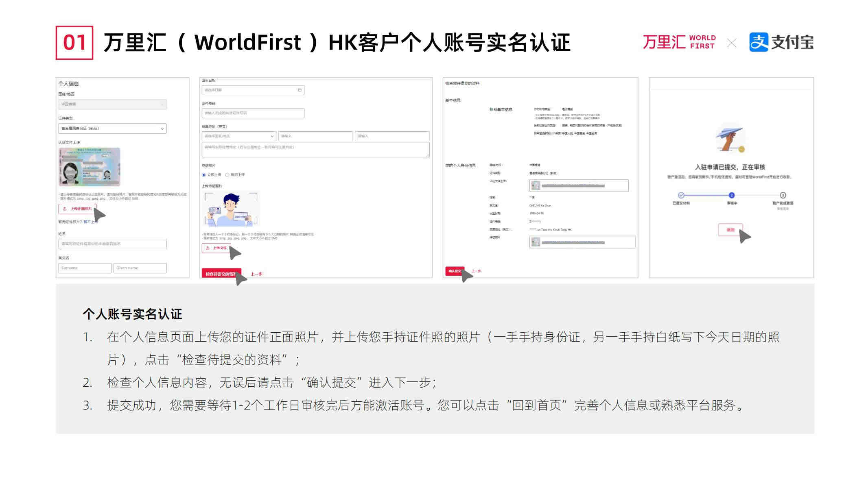Click the red 检查待提交的资料 button

click(x=221, y=274)
